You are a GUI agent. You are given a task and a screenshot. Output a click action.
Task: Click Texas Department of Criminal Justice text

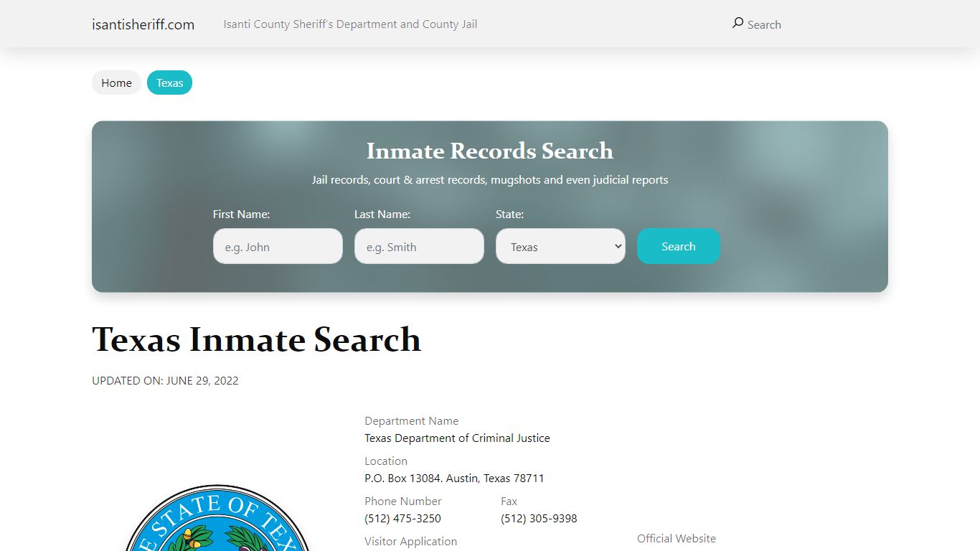click(457, 438)
